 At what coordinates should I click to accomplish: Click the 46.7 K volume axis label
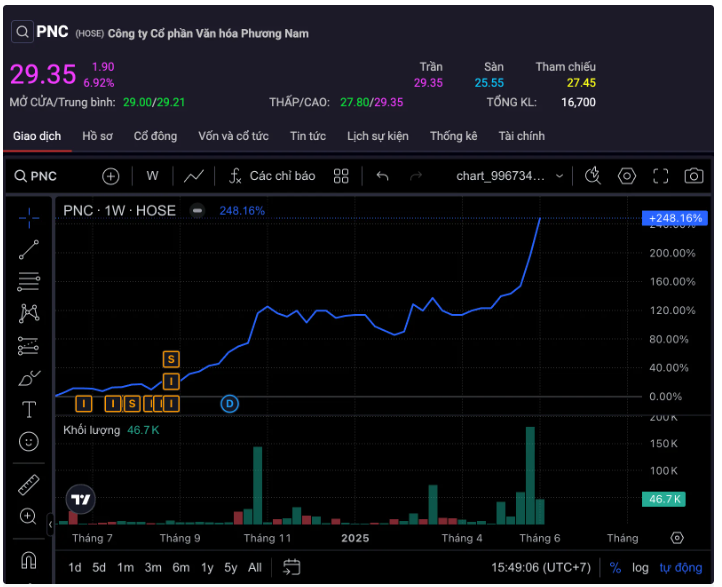pyautogui.click(x=664, y=499)
